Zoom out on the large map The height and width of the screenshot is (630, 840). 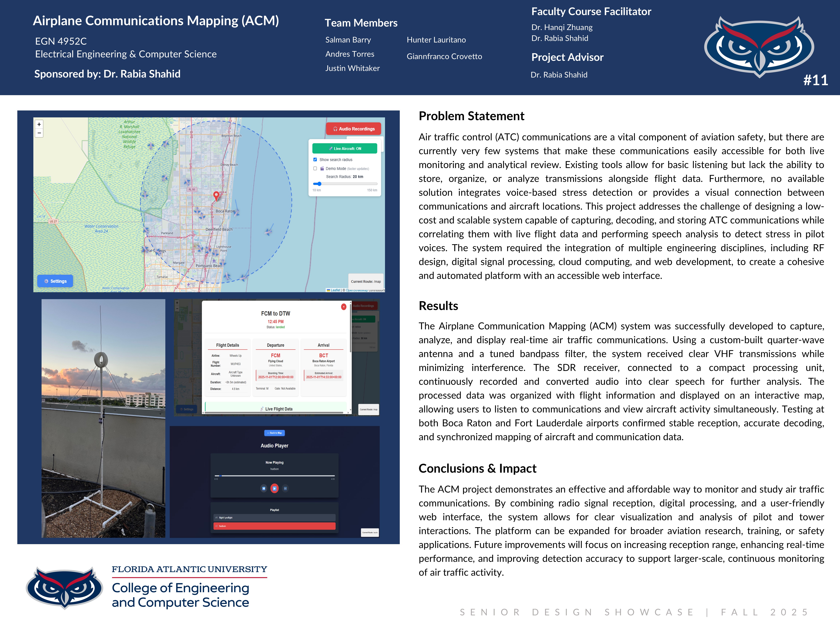tap(39, 133)
